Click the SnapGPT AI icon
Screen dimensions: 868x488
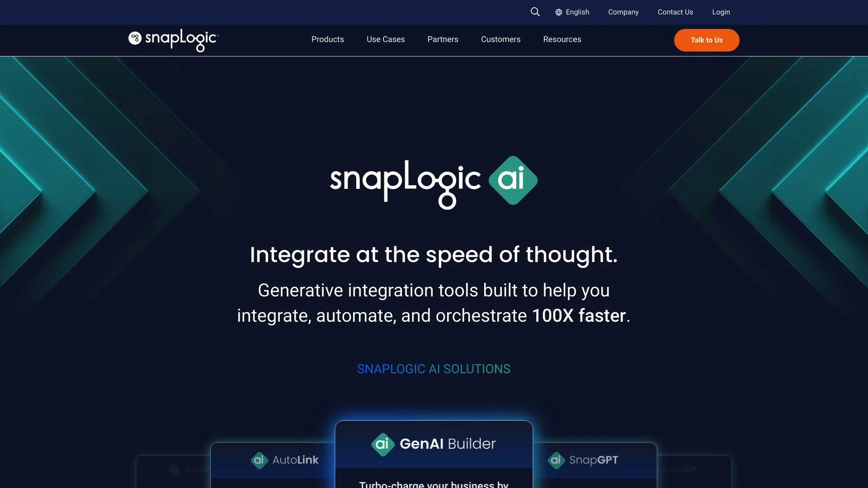[555, 460]
